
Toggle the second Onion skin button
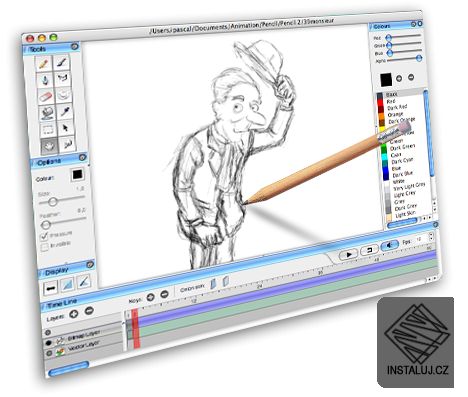(226, 281)
